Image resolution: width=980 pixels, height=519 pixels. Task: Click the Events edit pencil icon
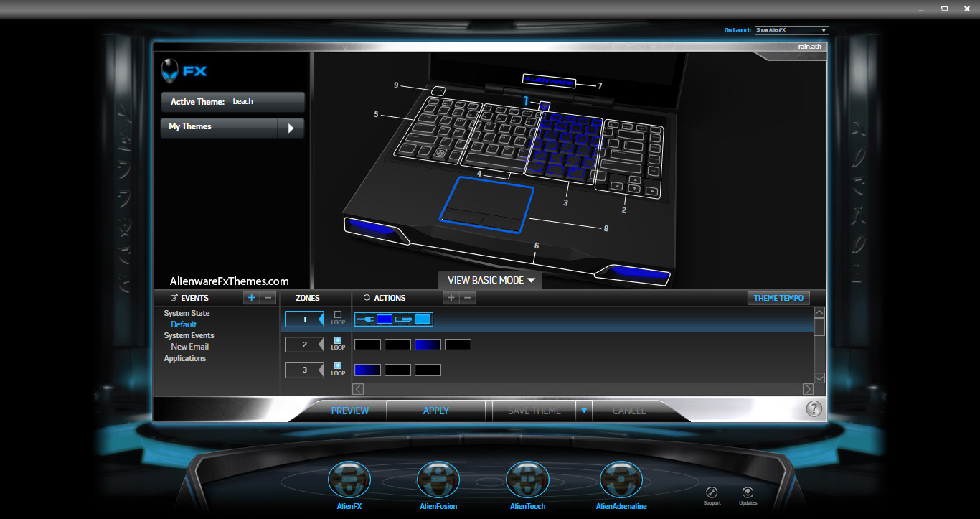pyautogui.click(x=174, y=297)
